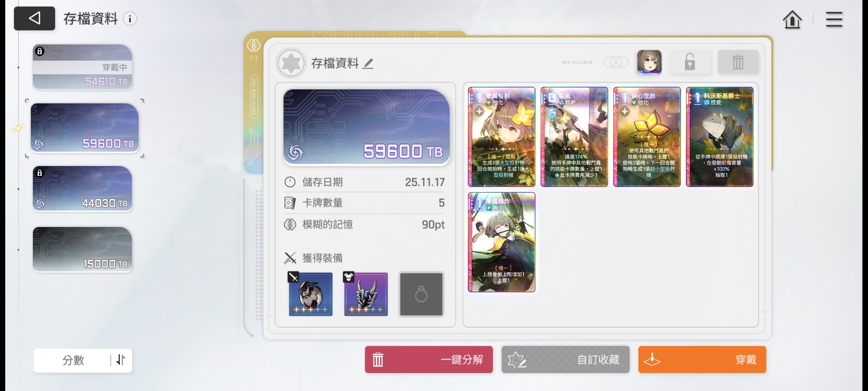The height and width of the screenshot is (391, 868).
Task: Open the 分數 sort dropdown
Action: pyautogui.click(x=73, y=360)
